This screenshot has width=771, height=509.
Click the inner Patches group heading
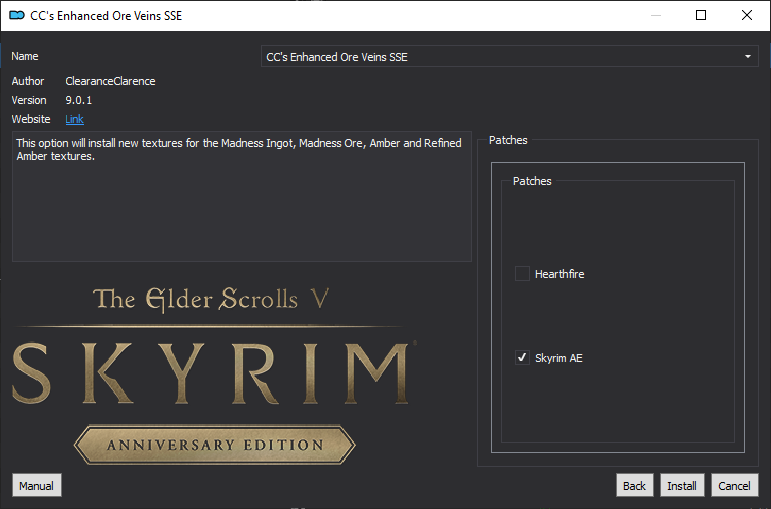[532, 181]
